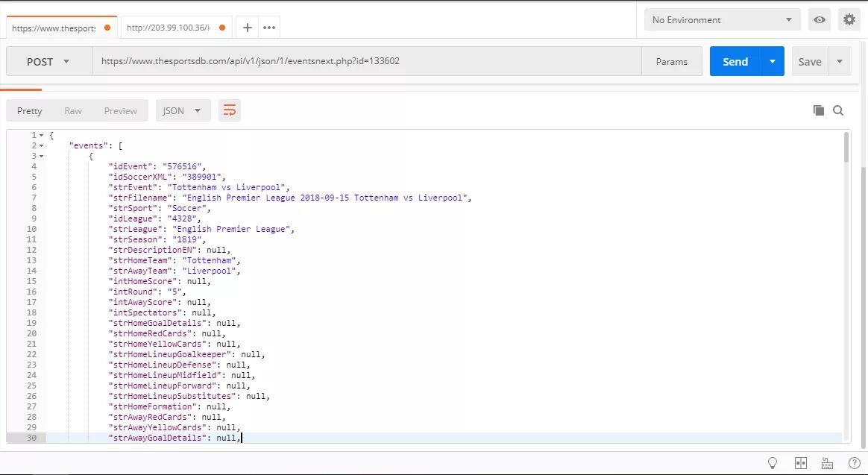Click the request URL field
Image resolution: width=868 pixels, height=475 pixels.
(367, 61)
